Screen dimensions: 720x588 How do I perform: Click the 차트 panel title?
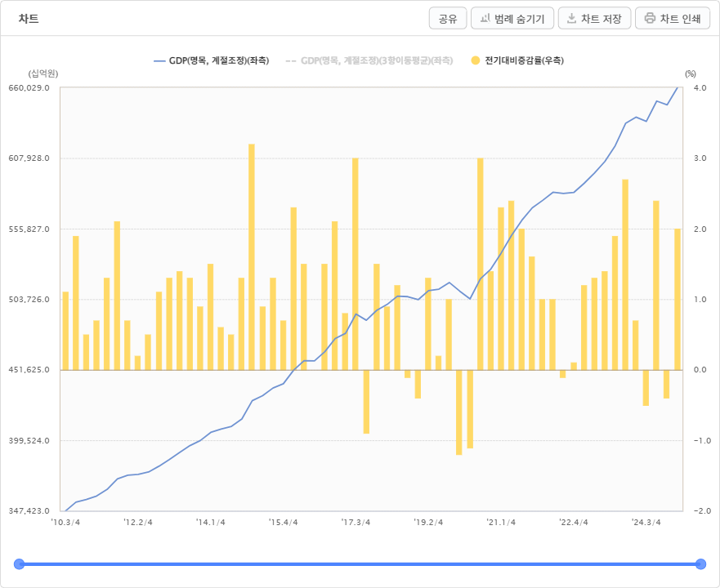(29, 19)
